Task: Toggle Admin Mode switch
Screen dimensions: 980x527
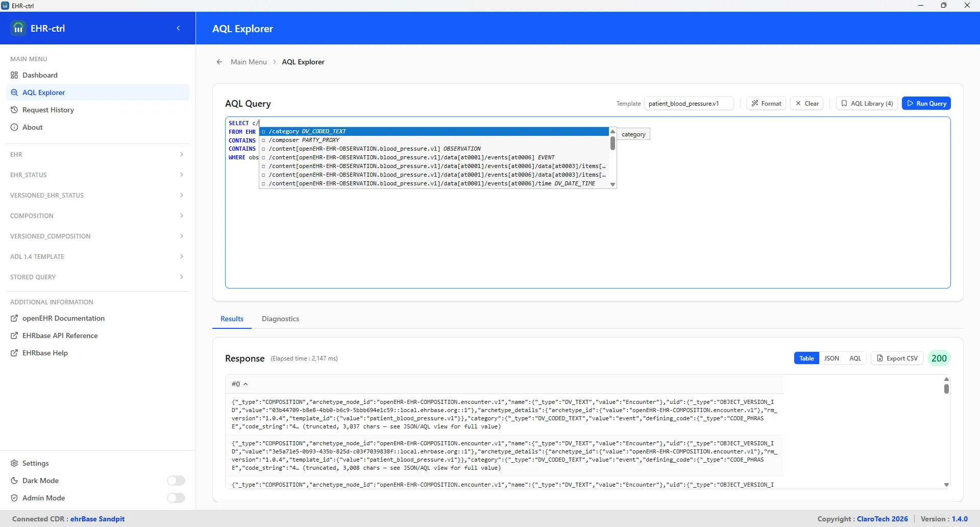Action: (x=176, y=498)
